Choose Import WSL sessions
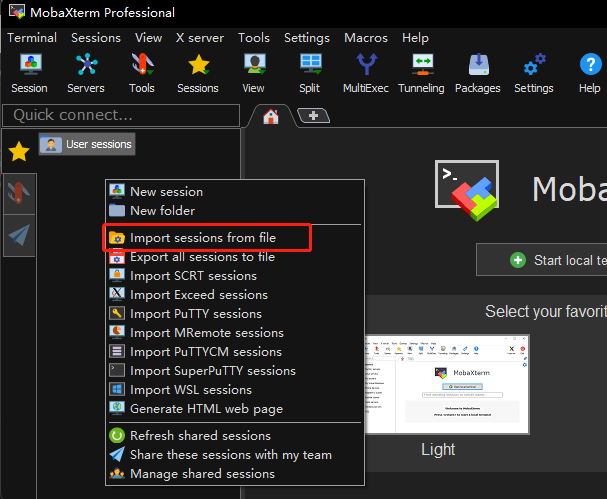607x499 pixels. tap(235, 389)
